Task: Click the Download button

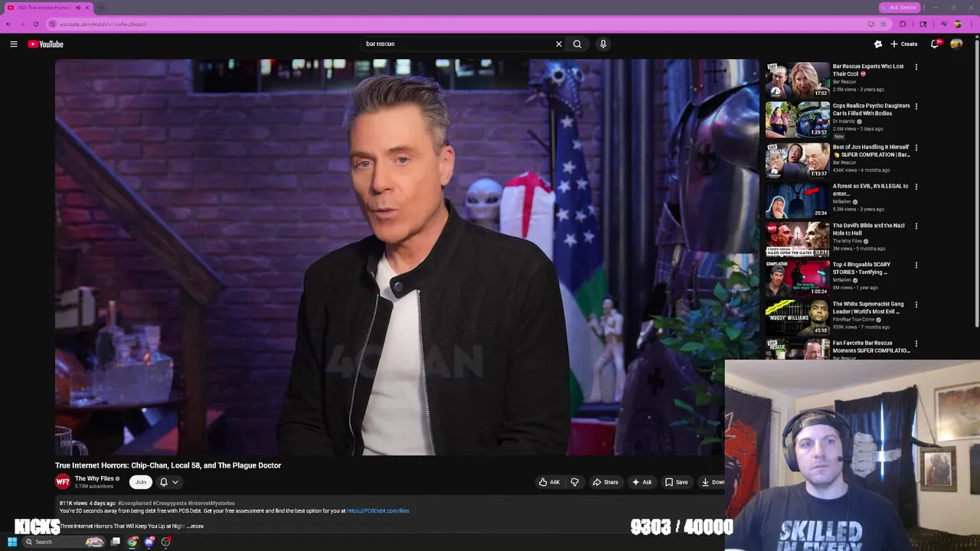Action: [x=713, y=482]
